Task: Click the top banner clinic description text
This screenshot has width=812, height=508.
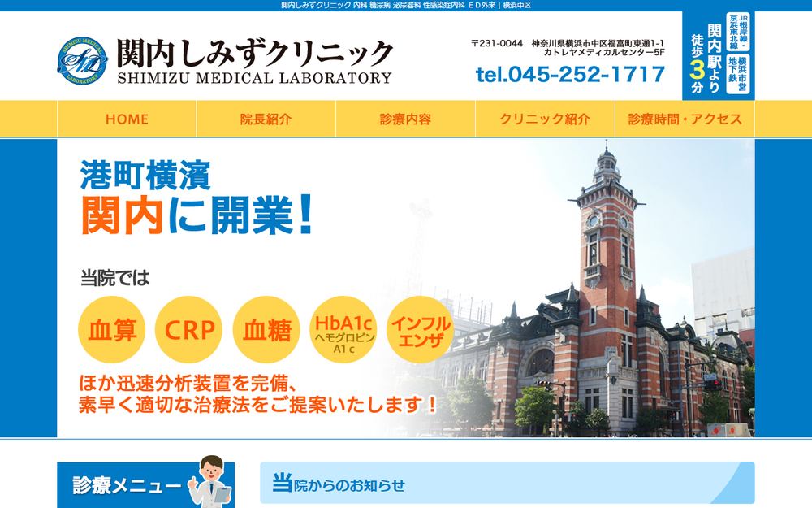Action: [x=406, y=5]
